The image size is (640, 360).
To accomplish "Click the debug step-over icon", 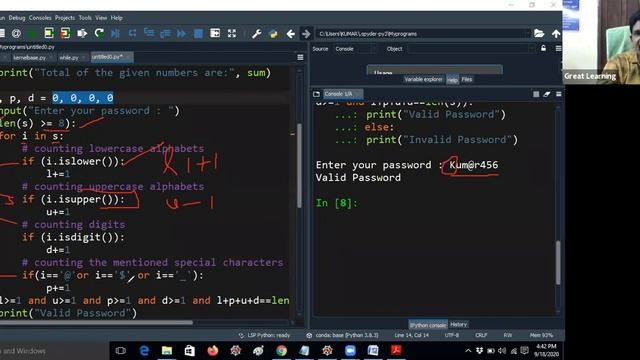I will click(132, 33).
